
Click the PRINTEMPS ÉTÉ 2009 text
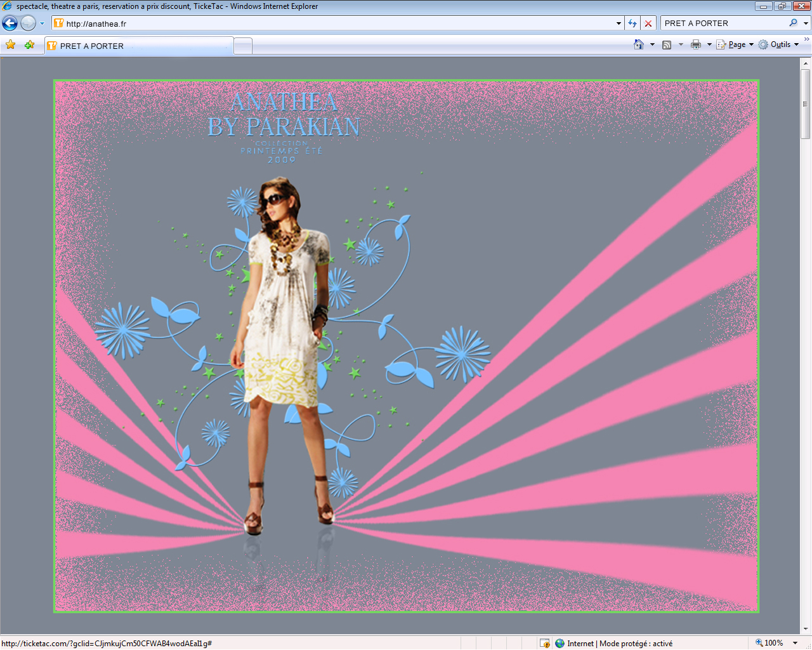(x=282, y=155)
